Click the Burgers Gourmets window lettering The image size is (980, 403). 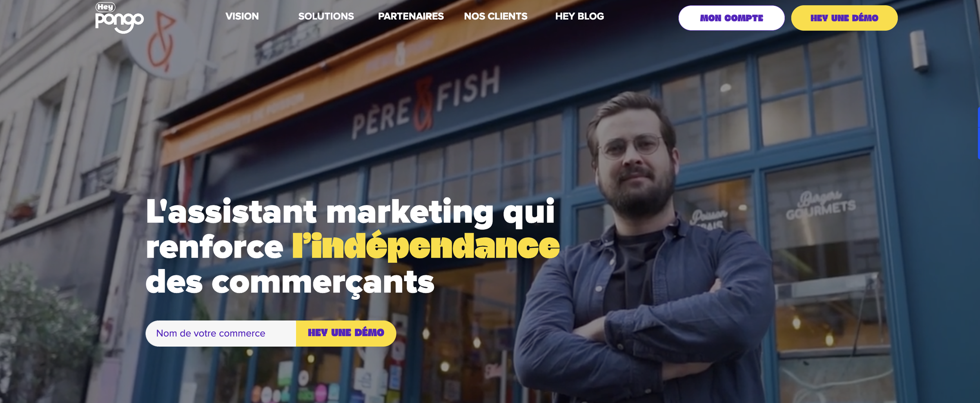820,206
